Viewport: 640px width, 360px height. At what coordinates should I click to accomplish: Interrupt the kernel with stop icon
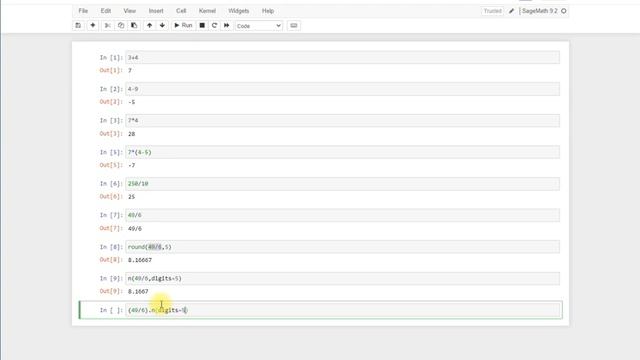pyautogui.click(x=202, y=25)
